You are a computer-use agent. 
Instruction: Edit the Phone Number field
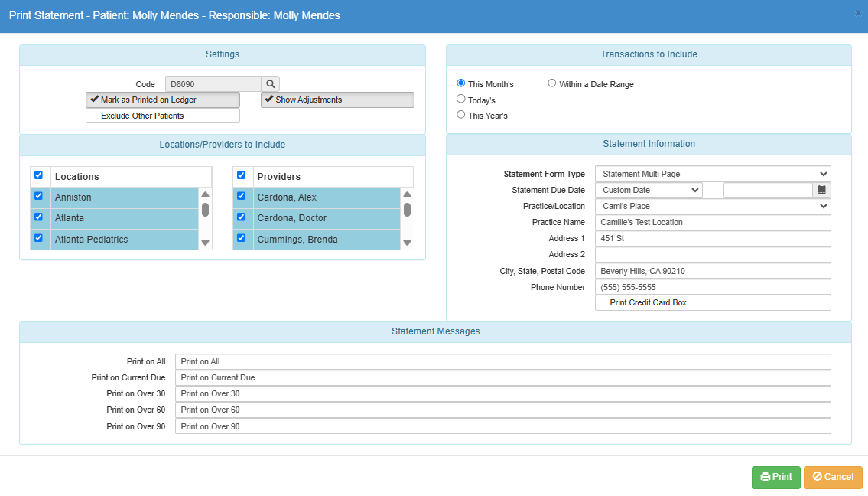pos(713,287)
